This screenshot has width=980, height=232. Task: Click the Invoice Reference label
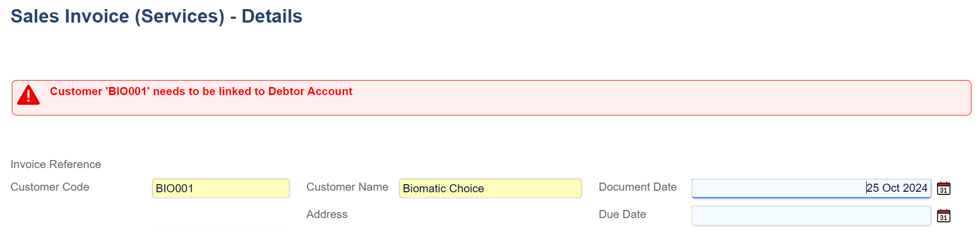coord(56,164)
